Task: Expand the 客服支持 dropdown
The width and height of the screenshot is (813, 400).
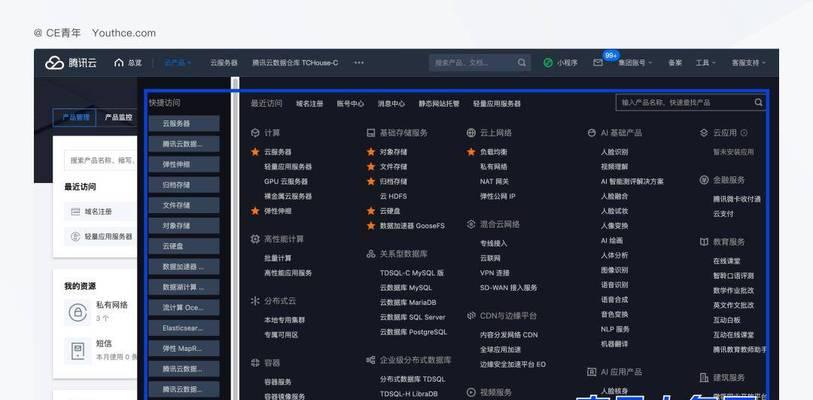Action: point(748,63)
